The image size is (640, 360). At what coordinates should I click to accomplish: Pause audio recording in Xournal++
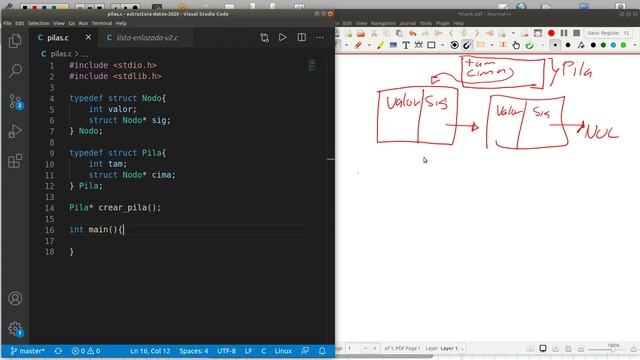pyautogui.click(x=564, y=33)
